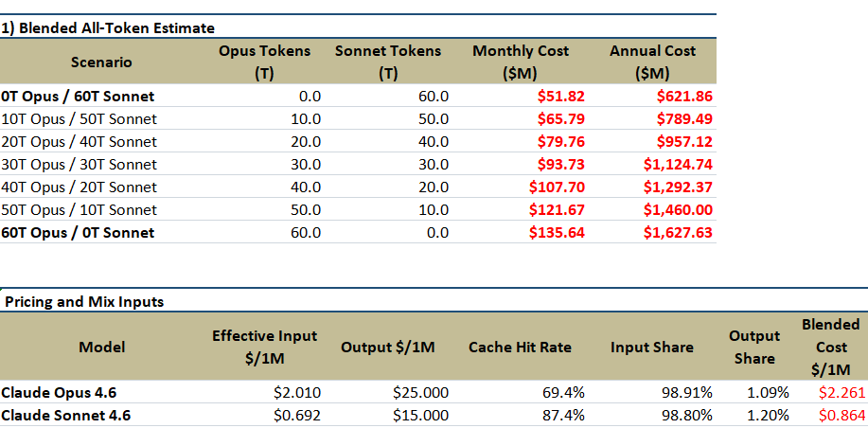Viewport: 868px width, 446px height.
Task: Click the Monthly Cost ($M) header
Action: click(x=520, y=62)
